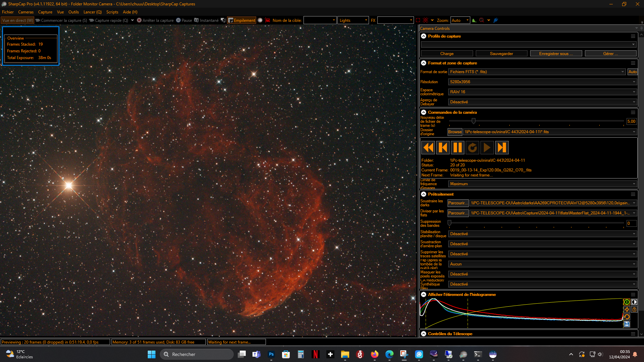This screenshot has height=362, width=644.
Task: Click the circular restart playback button
Action: pyautogui.click(x=472, y=148)
